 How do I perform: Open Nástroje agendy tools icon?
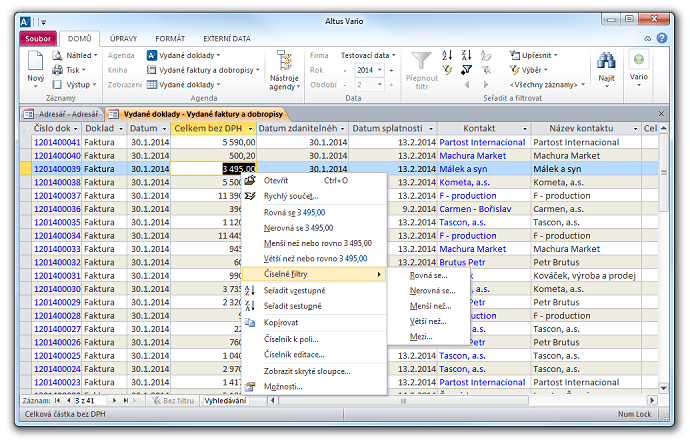(x=284, y=60)
